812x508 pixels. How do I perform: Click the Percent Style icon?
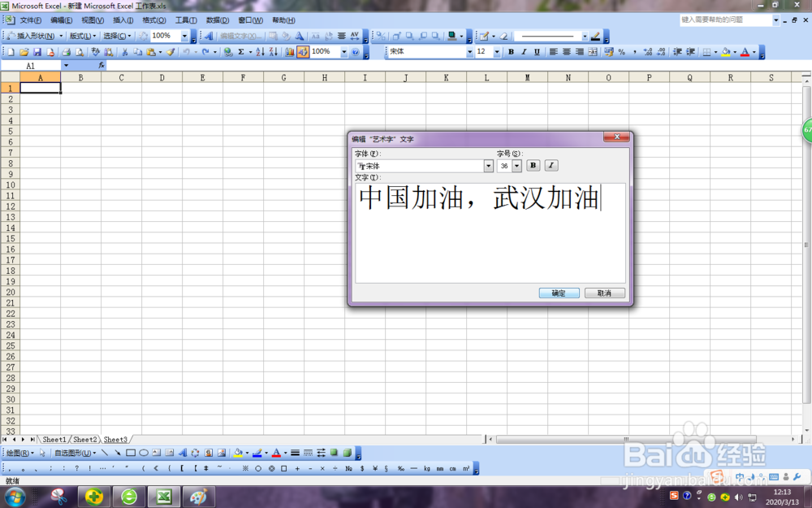tap(621, 52)
